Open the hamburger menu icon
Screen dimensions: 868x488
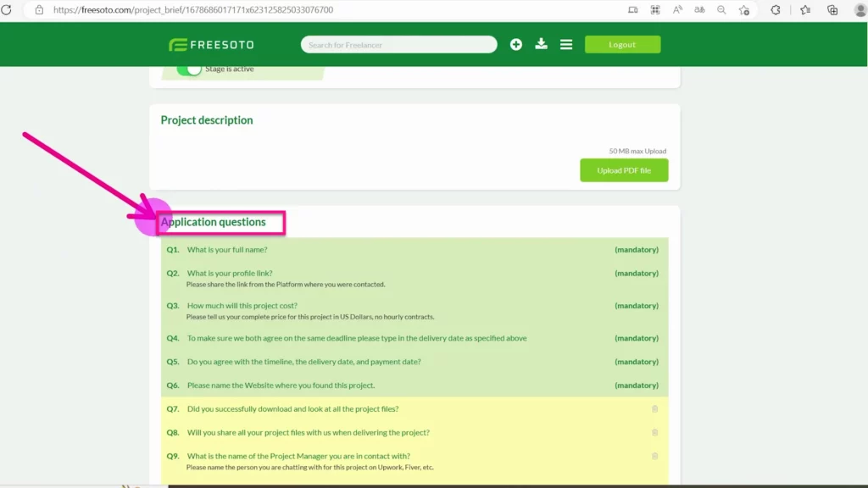565,44
